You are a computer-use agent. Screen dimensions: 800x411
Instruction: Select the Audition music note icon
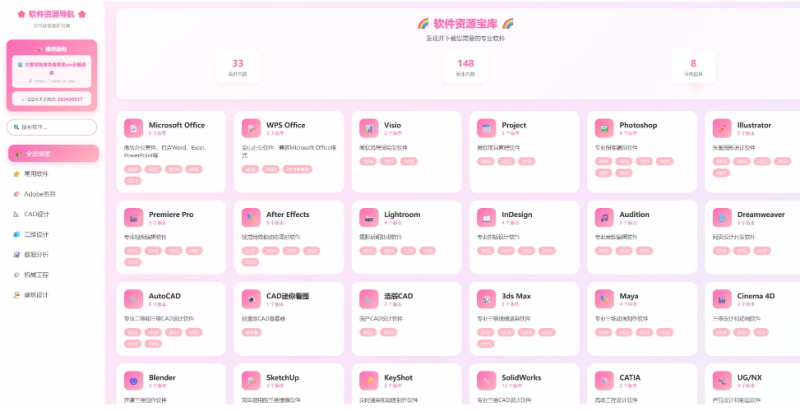(x=604, y=218)
